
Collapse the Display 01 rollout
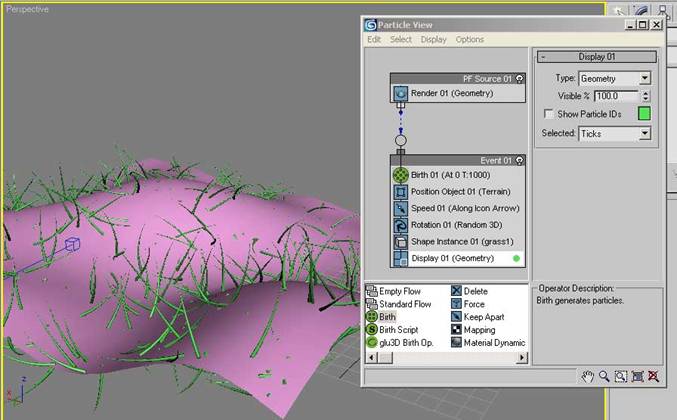[597, 57]
